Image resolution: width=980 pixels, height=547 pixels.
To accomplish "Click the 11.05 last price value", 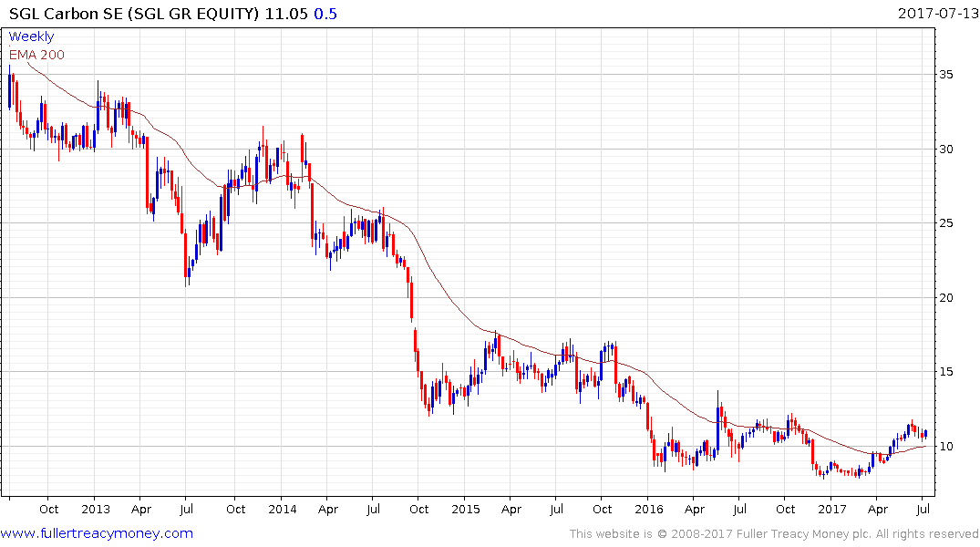I will click(x=286, y=14).
